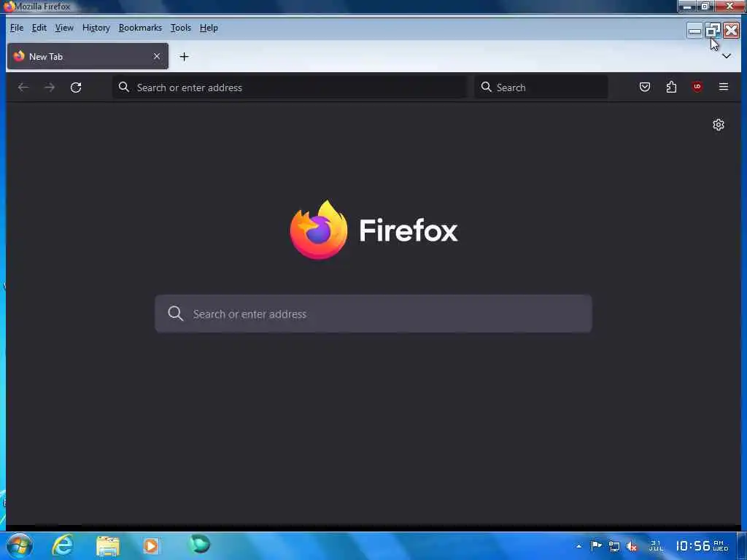The width and height of the screenshot is (747, 560).
Task: Open the Extensions puzzle icon
Action: pyautogui.click(x=671, y=87)
